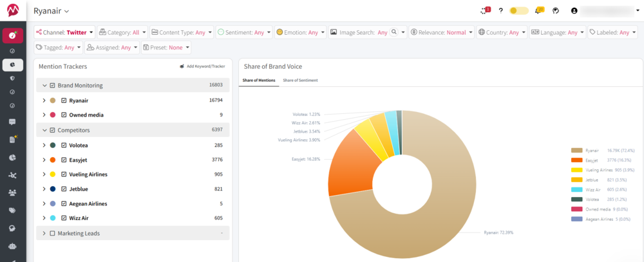Click the Easyjet orange color dot
This screenshot has width=644, height=262.
[x=53, y=160]
